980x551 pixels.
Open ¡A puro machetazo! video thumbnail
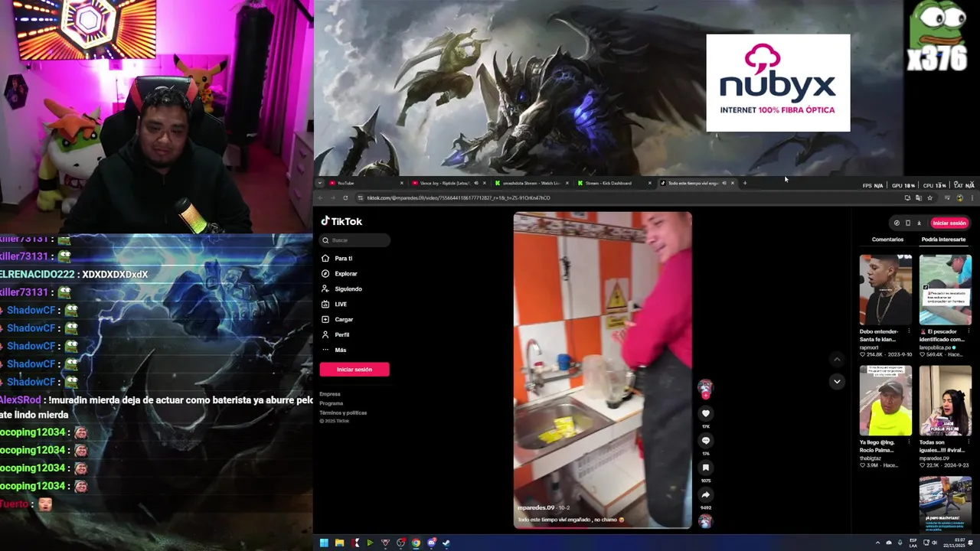click(x=946, y=503)
